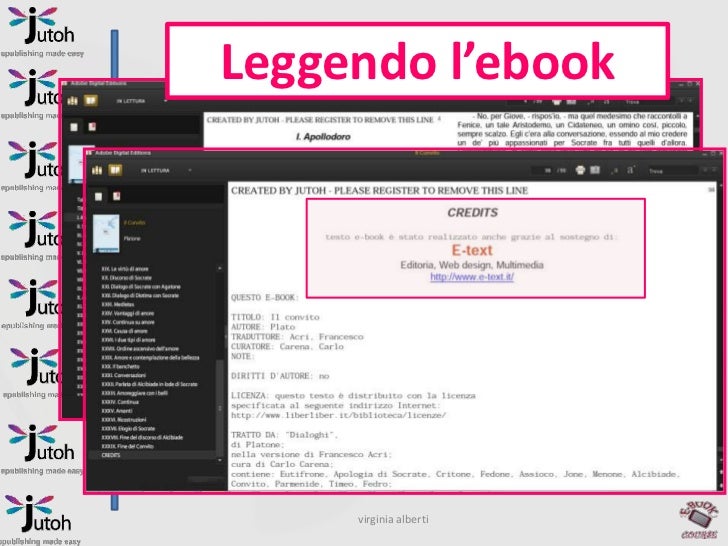Click contents list scrollbar up arrow

pos(220,268)
